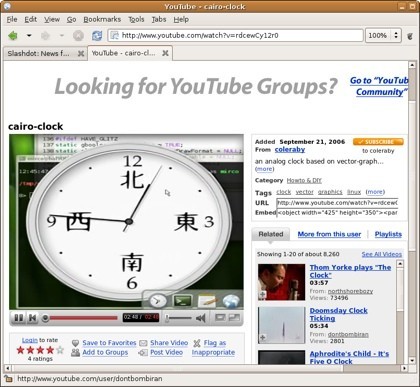Click the (more) description link
Image resolution: width=420 pixels, height=387 pixels.
point(265,169)
